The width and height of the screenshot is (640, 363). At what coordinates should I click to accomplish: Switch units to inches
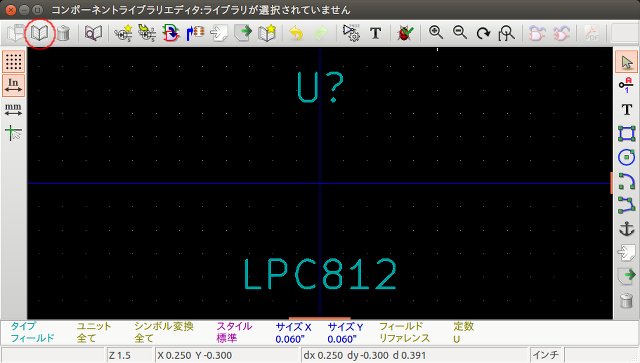[x=13, y=85]
